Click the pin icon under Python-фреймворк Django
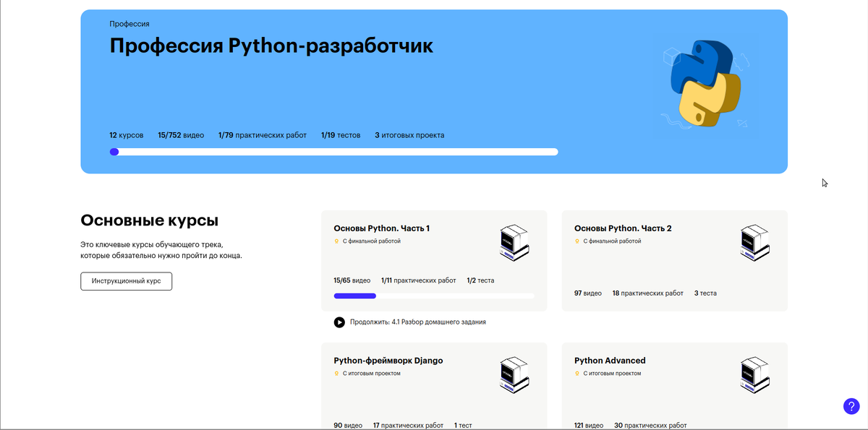 pyautogui.click(x=336, y=374)
